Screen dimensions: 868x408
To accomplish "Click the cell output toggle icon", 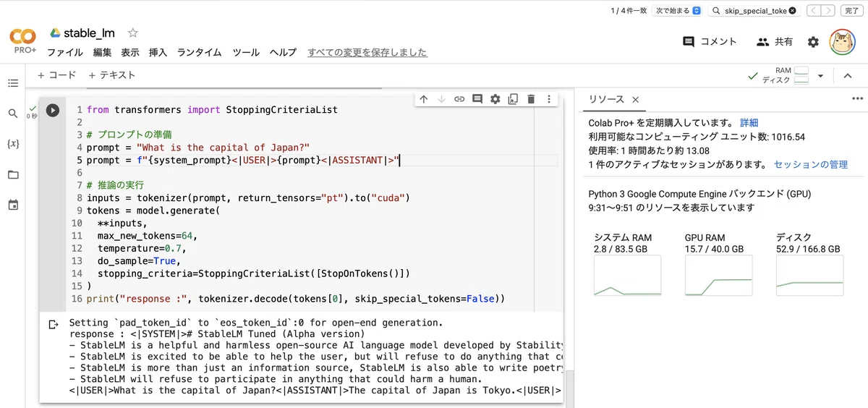I will pyautogui.click(x=53, y=324).
